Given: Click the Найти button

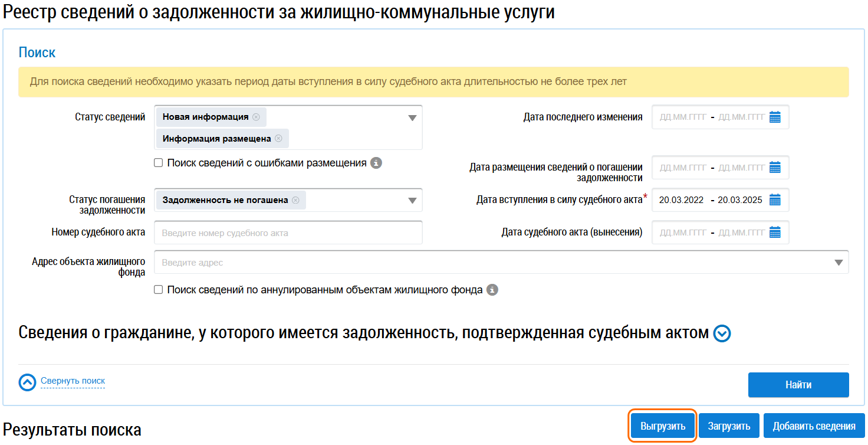Looking at the screenshot, I should pyautogui.click(x=798, y=385).
